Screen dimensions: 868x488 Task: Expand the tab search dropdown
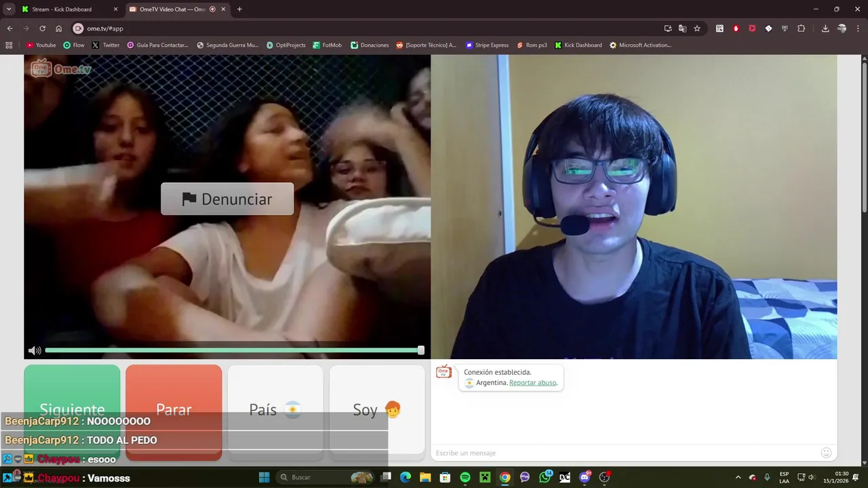coord(9,9)
